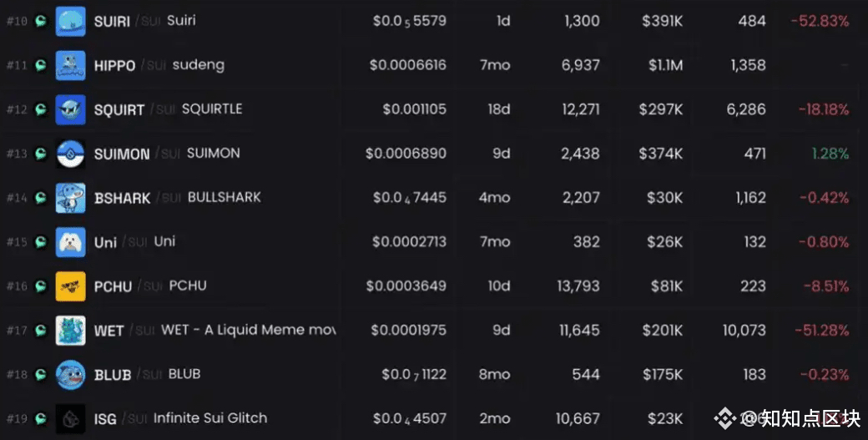
Task: Open the SUIRI blue blob token icon
Action: [x=70, y=21]
